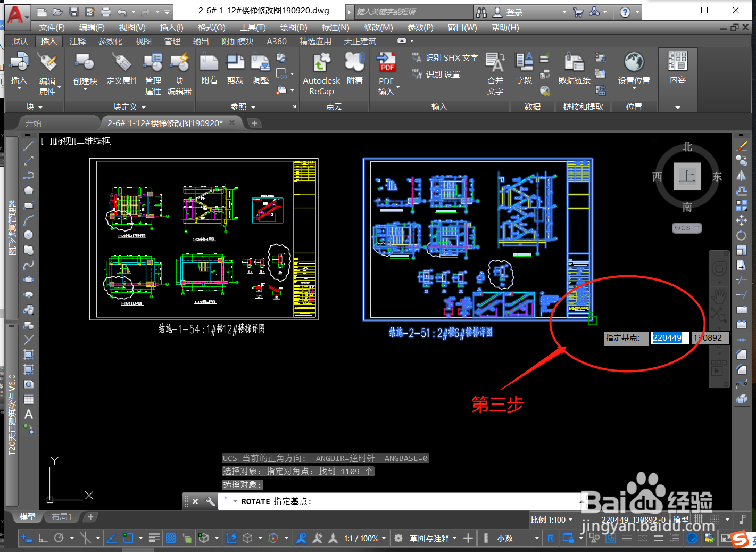756x552 pixels.
Task: Expand the login (登录) dropdown arrow
Action: click(564, 12)
